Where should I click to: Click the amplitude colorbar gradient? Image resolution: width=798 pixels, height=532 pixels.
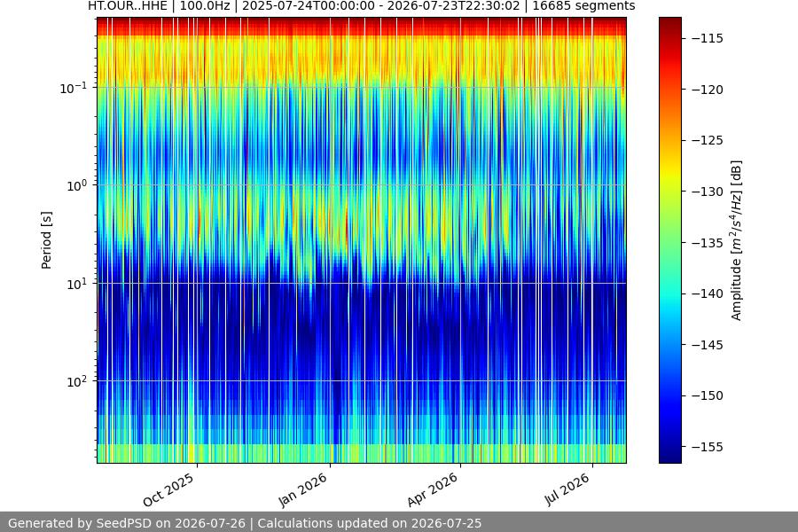click(x=669, y=240)
